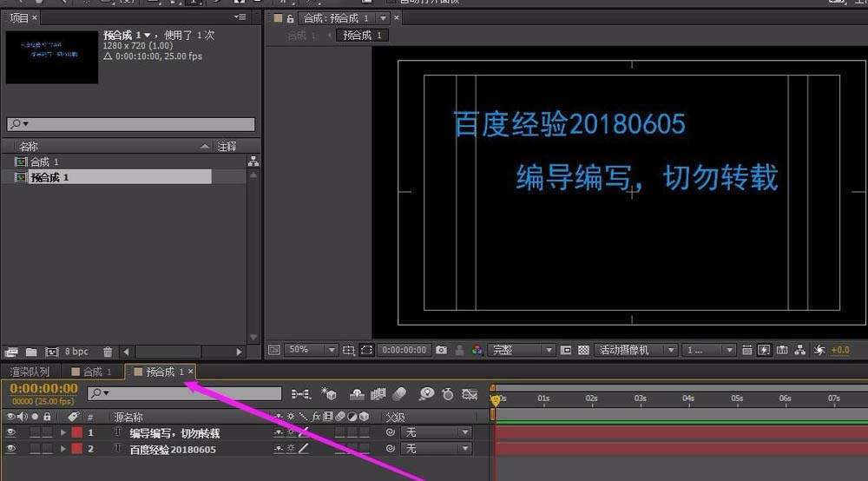Switch to the 合成 1 timeline tab
868x481 pixels.
coord(92,372)
